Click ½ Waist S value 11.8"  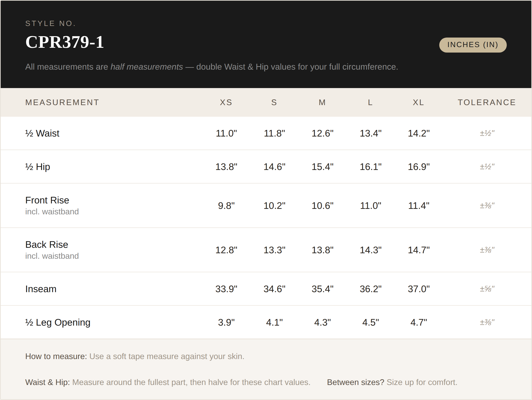[274, 133]
